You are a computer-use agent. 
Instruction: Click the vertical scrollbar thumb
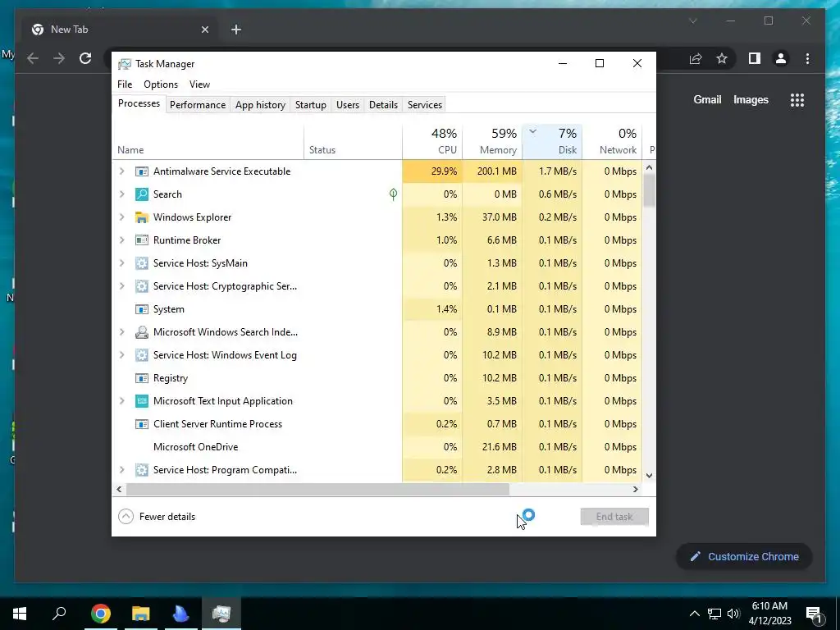tap(650, 190)
